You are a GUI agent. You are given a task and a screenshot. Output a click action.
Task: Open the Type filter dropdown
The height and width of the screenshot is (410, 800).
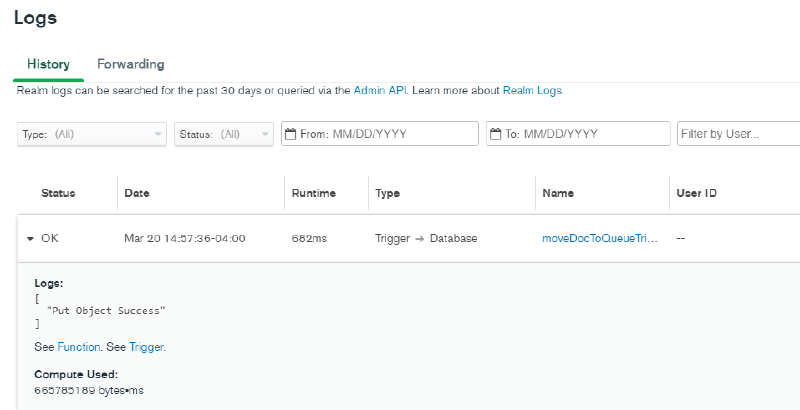coord(92,134)
